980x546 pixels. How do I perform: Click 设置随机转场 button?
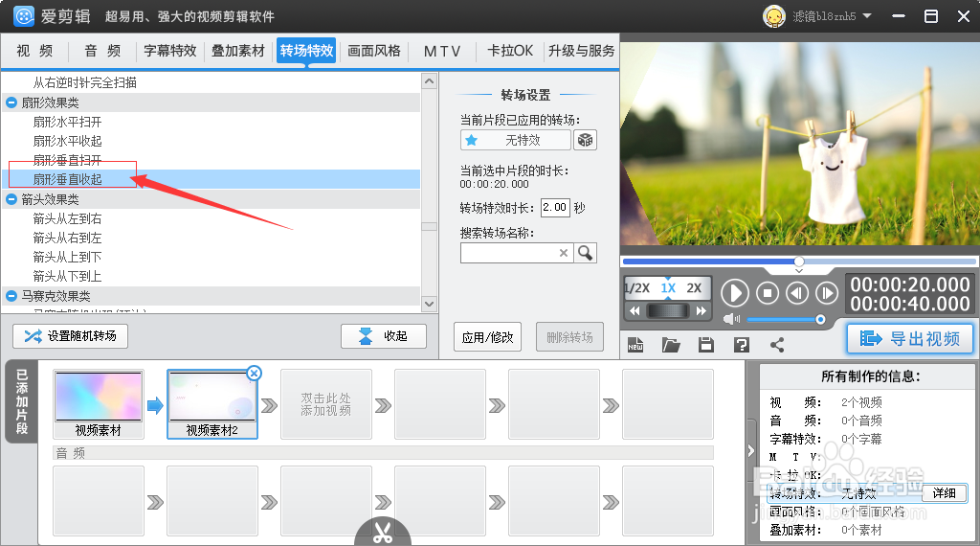(70, 336)
